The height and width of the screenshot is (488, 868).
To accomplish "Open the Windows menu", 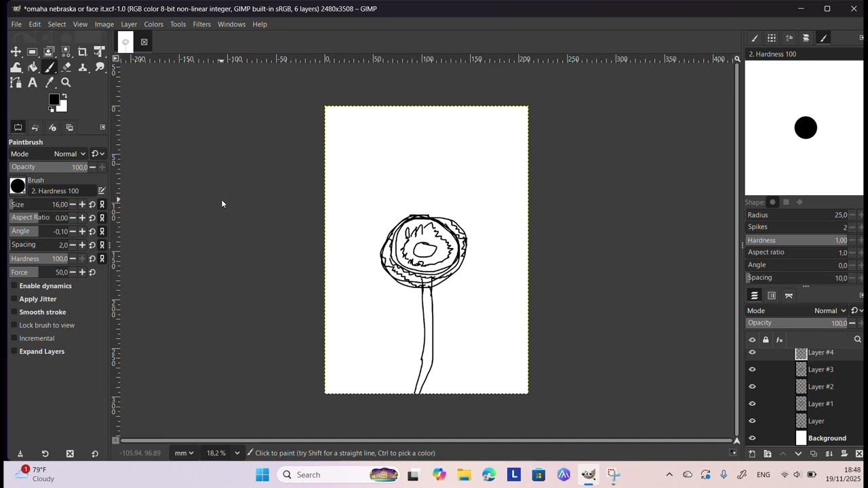I will click(231, 24).
